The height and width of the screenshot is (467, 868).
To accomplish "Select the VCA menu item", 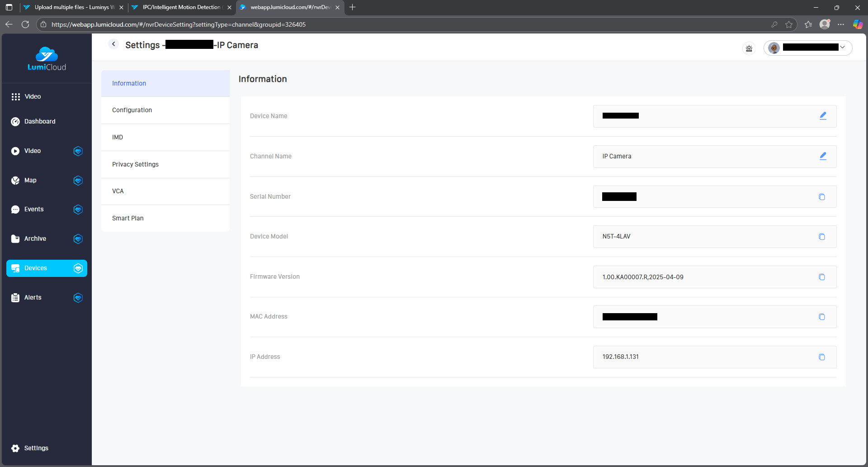I will tap(118, 191).
